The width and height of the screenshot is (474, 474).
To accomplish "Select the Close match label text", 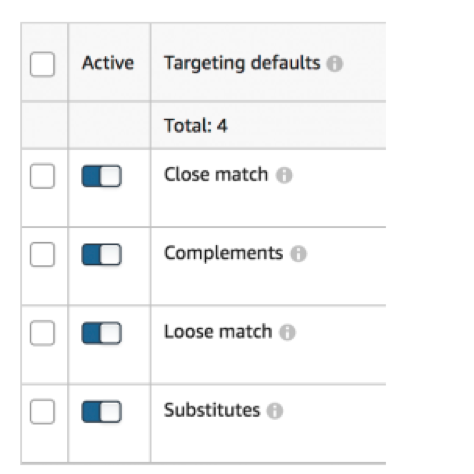I will tap(216, 174).
